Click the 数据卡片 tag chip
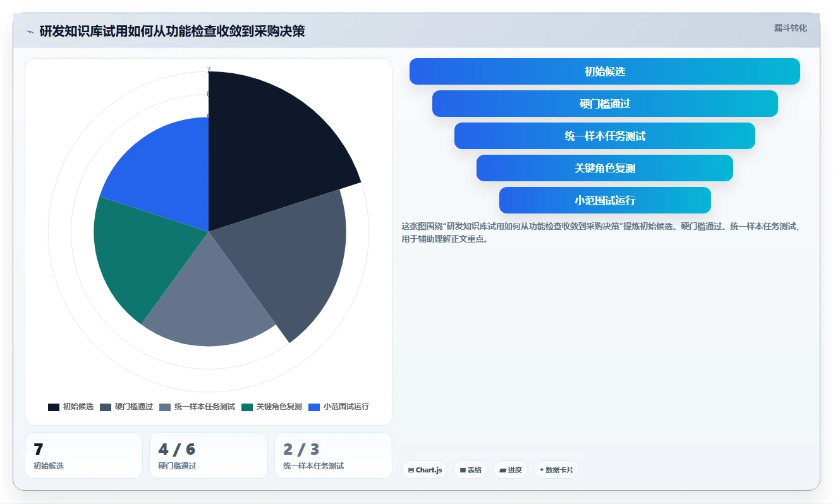 (x=556, y=470)
